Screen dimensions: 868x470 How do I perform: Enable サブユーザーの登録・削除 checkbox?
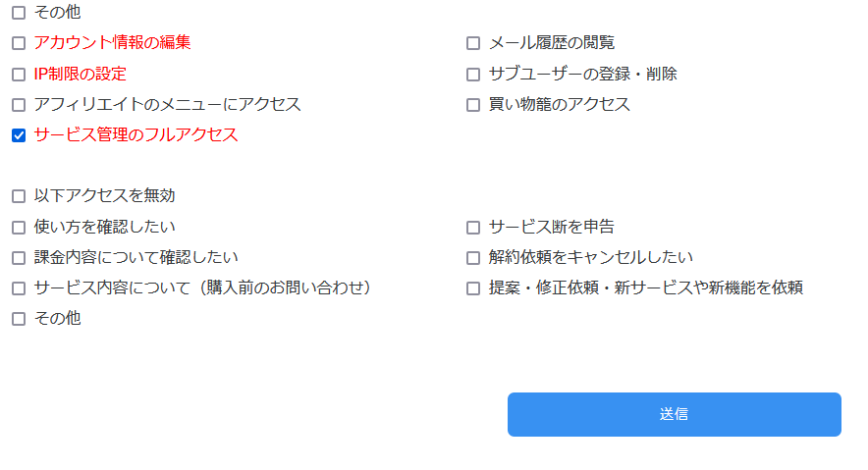[473, 75]
